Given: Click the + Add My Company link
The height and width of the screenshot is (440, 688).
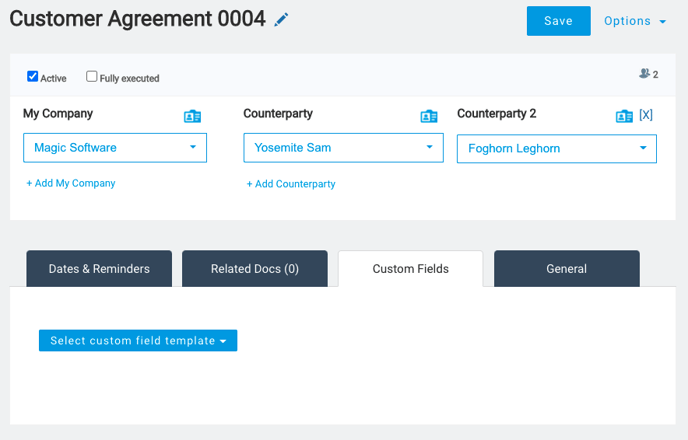Looking at the screenshot, I should (x=71, y=183).
